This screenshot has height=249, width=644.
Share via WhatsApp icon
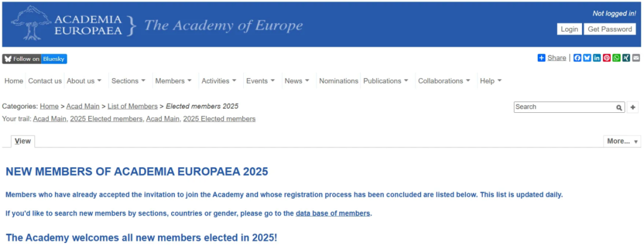point(617,58)
